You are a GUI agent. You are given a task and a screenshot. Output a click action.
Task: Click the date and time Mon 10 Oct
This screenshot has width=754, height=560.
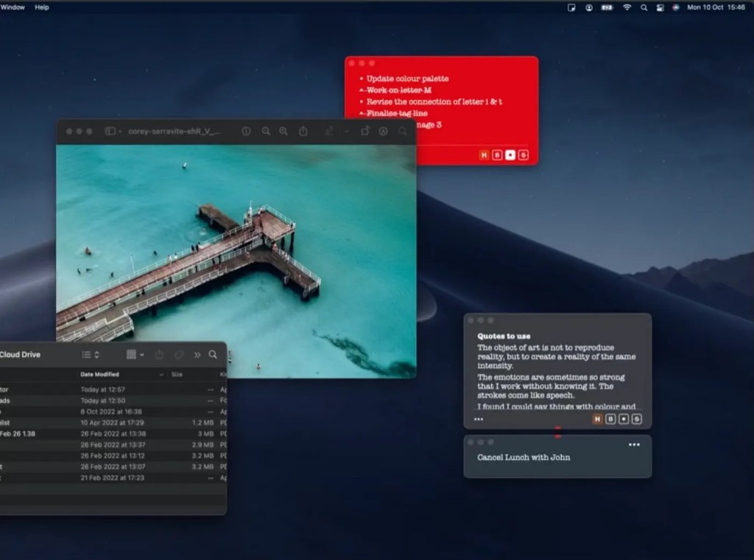click(x=716, y=7)
